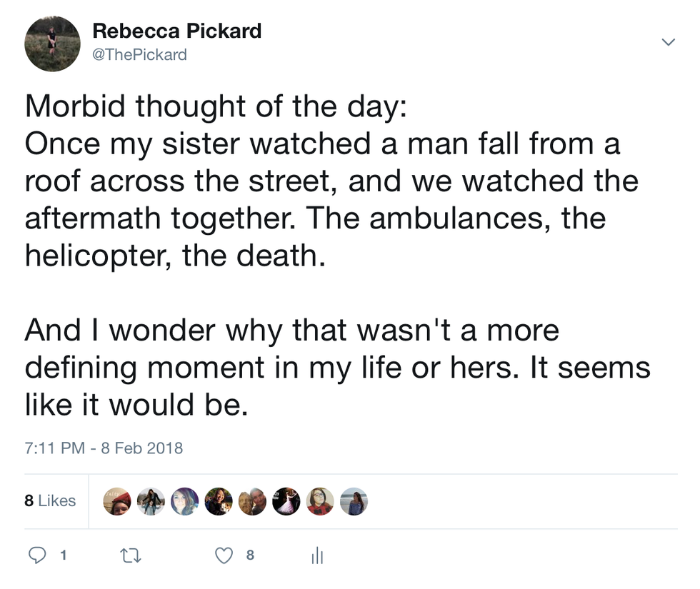Viewport: 700px width, 589px height.
Task: Click the reply count number 1
Action: point(63,555)
